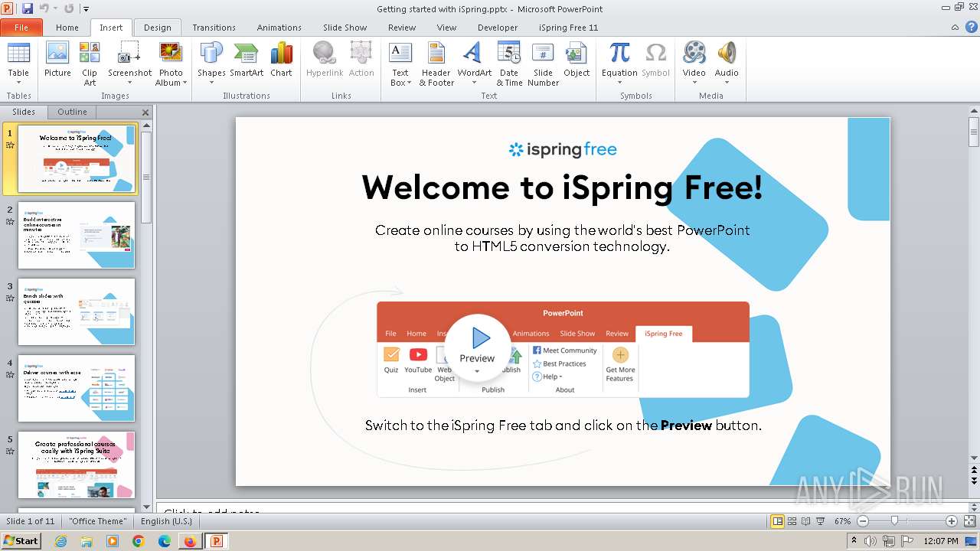Open Clip Art gallery

coord(90,63)
